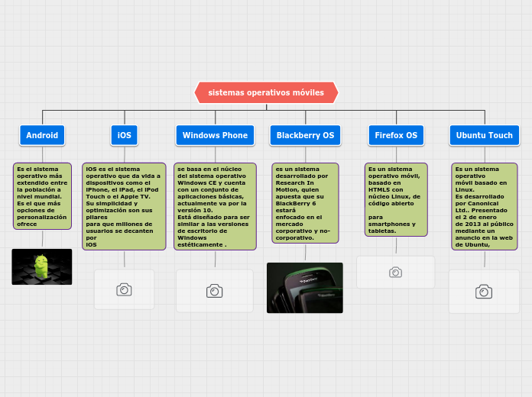Click the Ubuntu Touch node
This screenshot has height=397, width=532.
(485, 135)
